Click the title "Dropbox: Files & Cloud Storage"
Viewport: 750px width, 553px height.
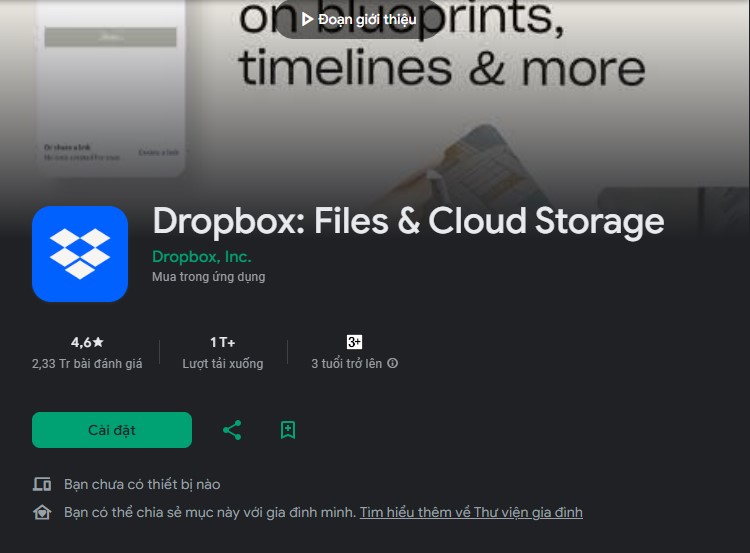tap(408, 221)
